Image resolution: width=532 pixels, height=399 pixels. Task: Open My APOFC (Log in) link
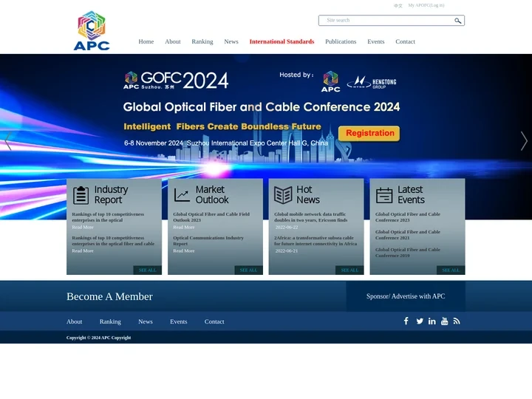click(426, 5)
